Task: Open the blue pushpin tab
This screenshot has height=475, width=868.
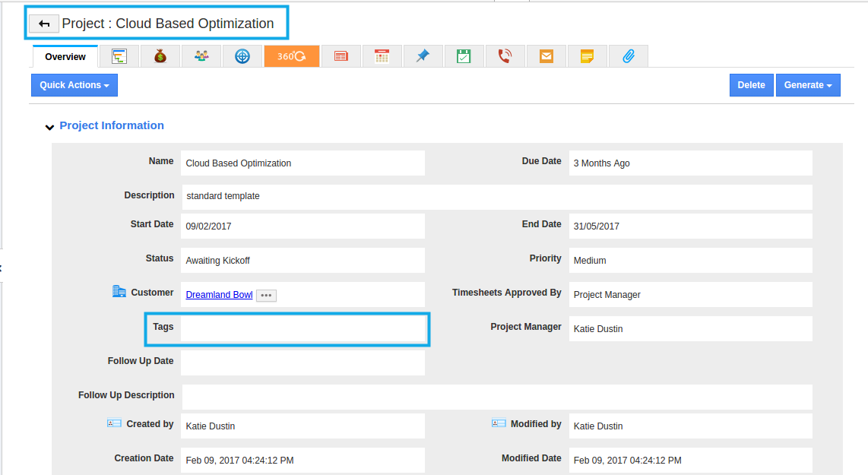Action: point(423,56)
